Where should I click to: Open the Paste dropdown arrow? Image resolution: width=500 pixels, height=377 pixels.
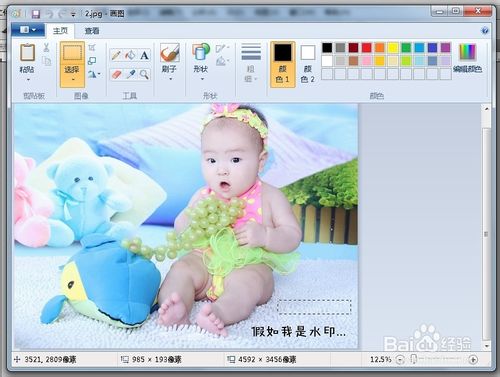28,80
